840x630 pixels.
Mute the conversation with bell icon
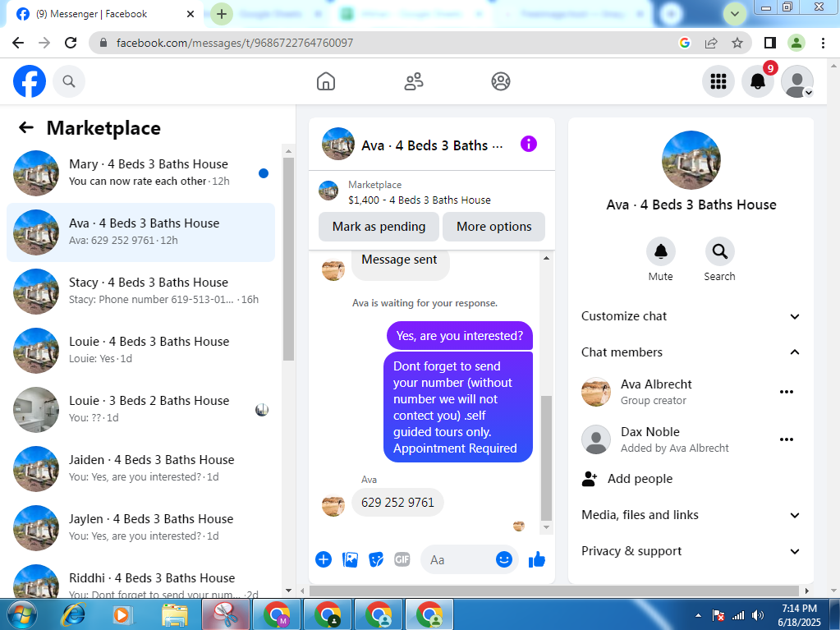click(x=660, y=251)
